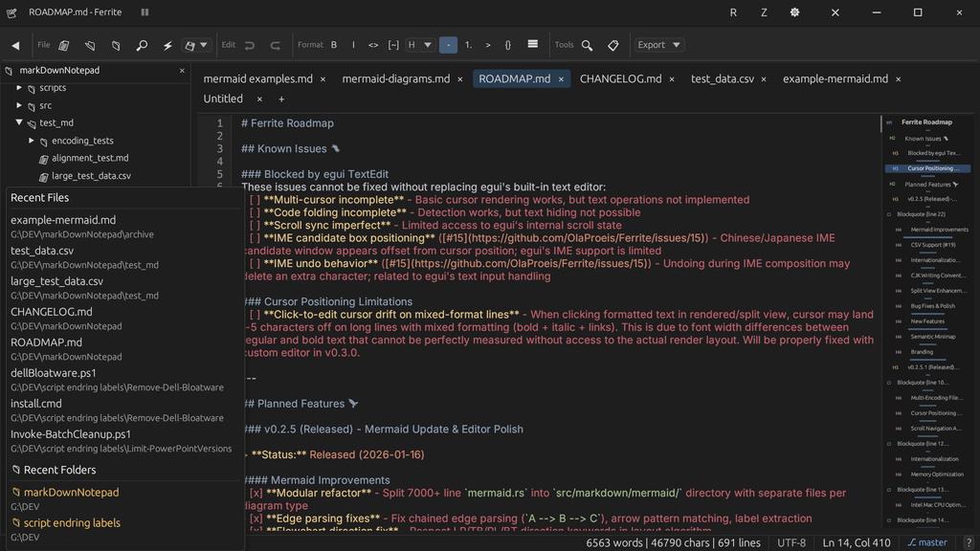The width and height of the screenshot is (980, 551).
Task: Open the markDownNotepad recent folder
Action: coord(72,493)
